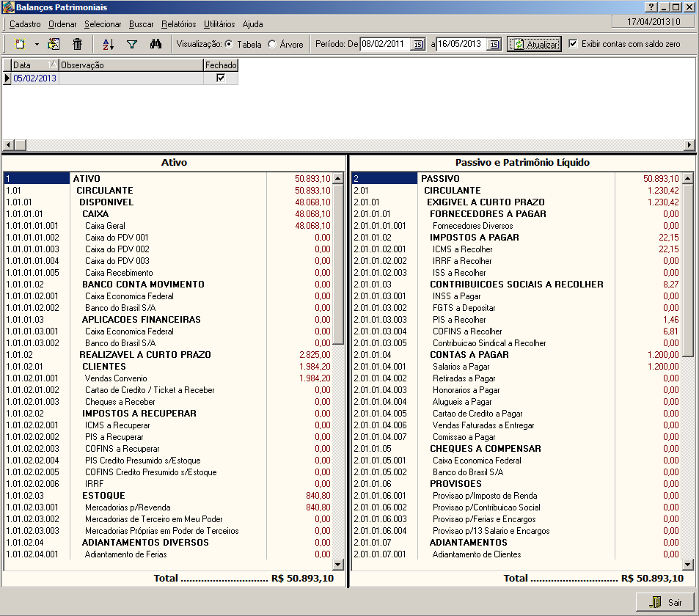699x616 pixels.
Task: Select the Fornecedores Diversos row
Action: [x=516, y=226]
